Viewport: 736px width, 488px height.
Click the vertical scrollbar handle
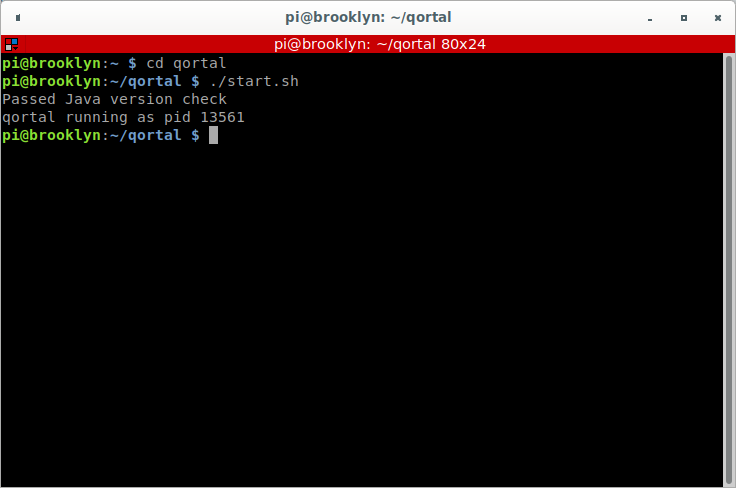[729, 269]
